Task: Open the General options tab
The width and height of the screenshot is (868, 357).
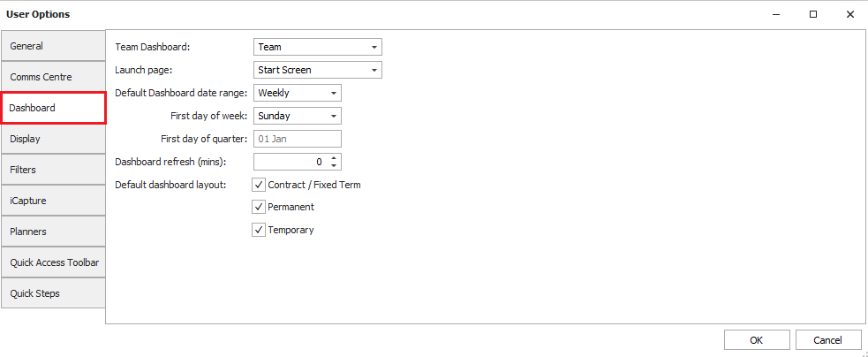Action: [53, 46]
